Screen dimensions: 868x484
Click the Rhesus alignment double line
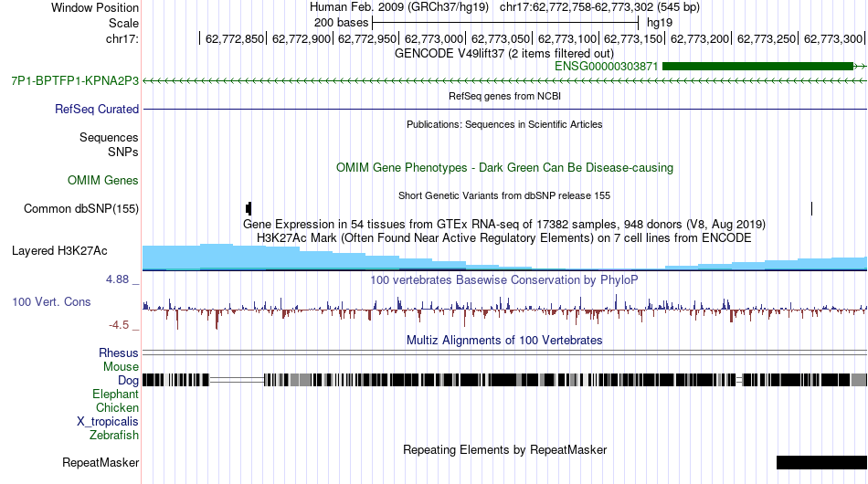click(504, 352)
